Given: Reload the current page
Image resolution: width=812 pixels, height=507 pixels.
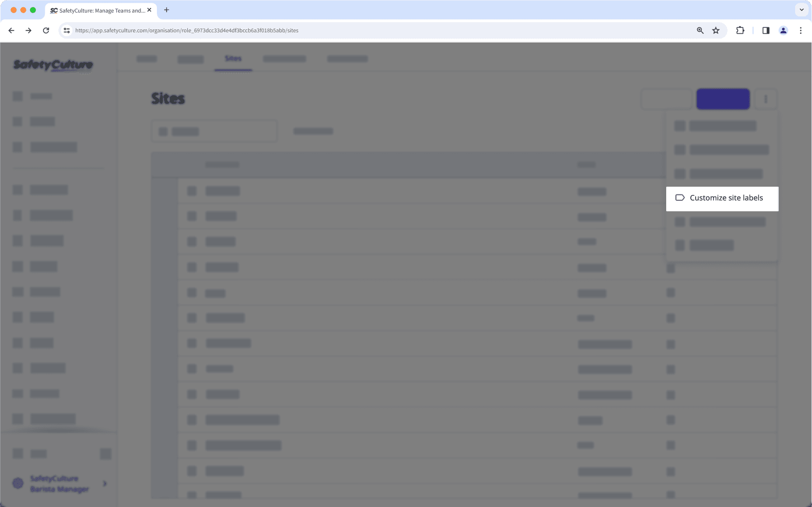Looking at the screenshot, I should point(46,30).
